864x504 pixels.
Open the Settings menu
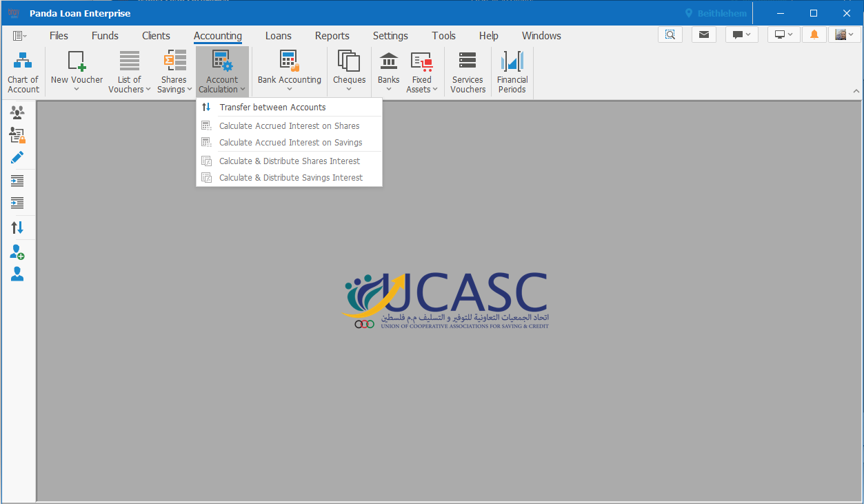click(x=390, y=36)
